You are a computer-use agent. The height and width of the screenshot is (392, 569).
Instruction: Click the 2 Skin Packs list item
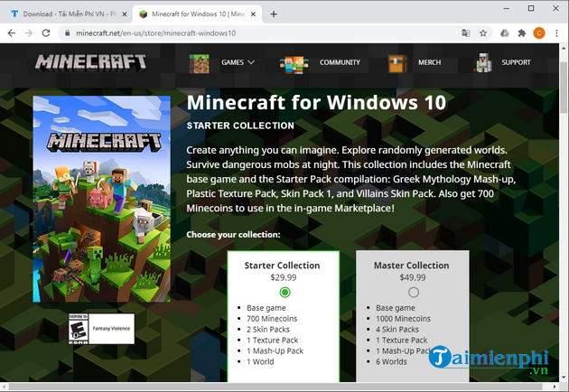pyautogui.click(x=268, y=330)
